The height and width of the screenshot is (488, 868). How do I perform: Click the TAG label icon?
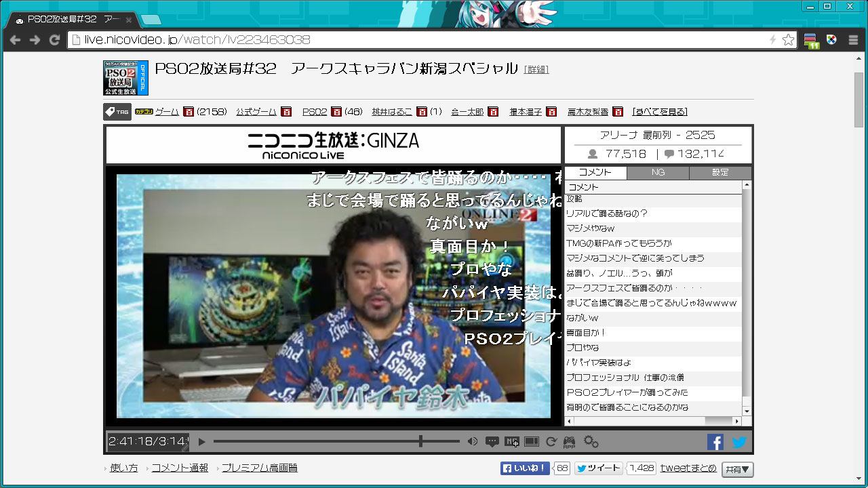(x=117, y=112)
